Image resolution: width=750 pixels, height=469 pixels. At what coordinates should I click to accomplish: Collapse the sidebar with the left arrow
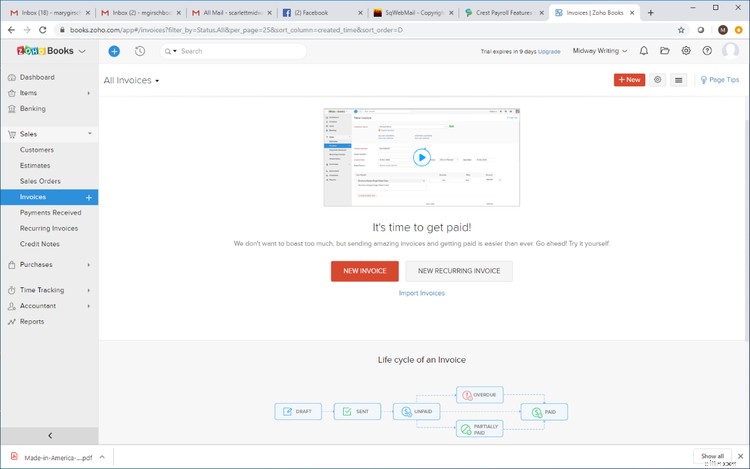[x=50, y=436]
